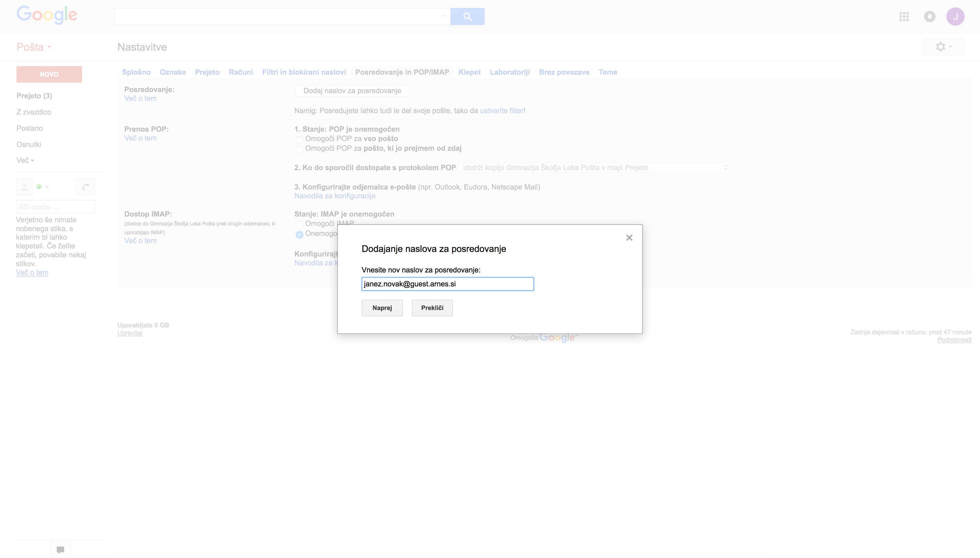Click the forwarding address email input field

click(447, 284)
